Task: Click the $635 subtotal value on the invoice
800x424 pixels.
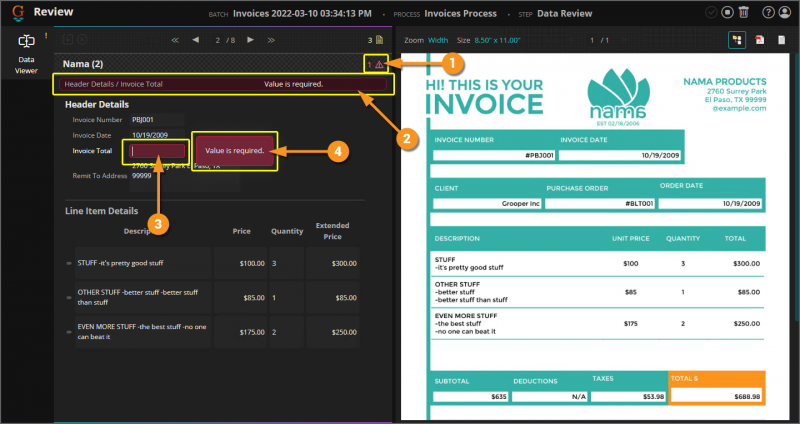Action: click(x=498, y=396)
